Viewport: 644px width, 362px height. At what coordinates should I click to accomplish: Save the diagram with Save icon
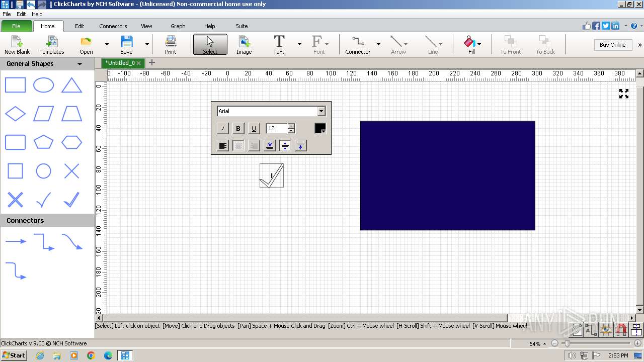[126, 45]
